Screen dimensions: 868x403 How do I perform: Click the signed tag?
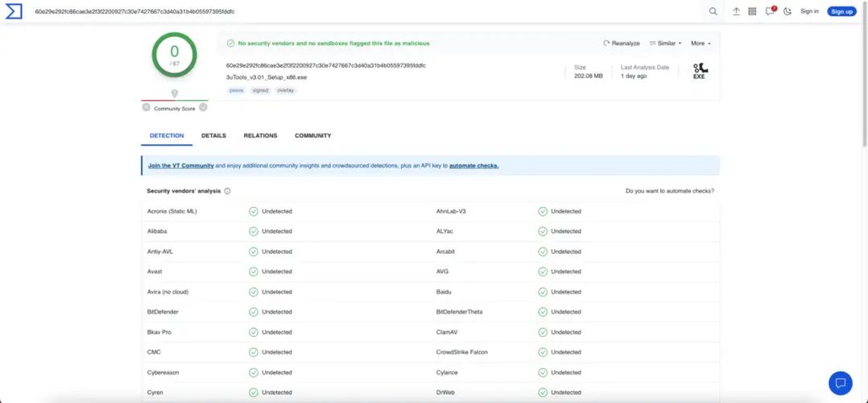click(x=260, y=90)
